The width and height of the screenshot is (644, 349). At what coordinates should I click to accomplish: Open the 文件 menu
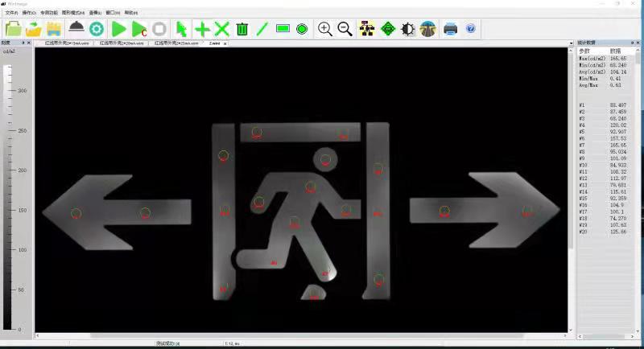[11, 13]
